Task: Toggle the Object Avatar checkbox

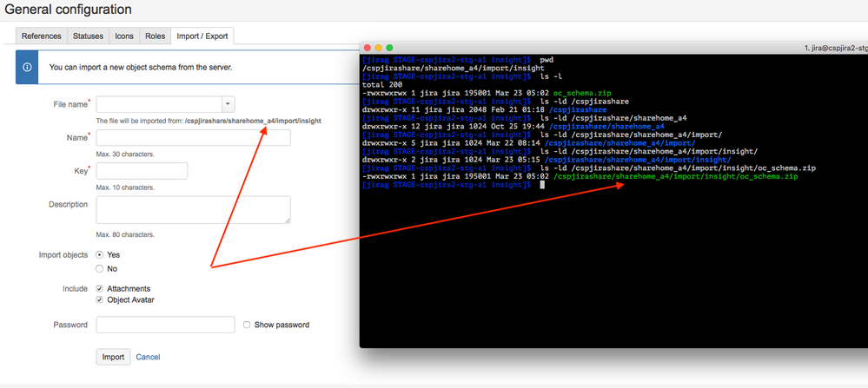Action: (100, 300)
